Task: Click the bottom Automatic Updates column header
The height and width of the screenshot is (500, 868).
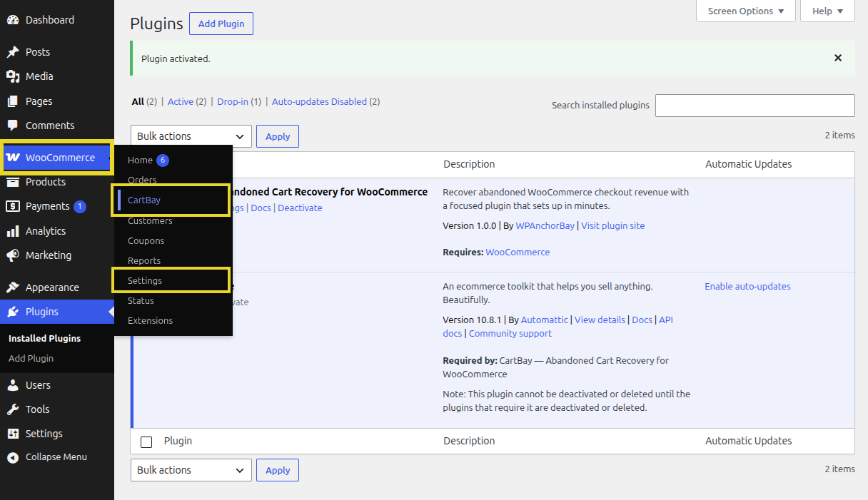Action: click(749, 441)
